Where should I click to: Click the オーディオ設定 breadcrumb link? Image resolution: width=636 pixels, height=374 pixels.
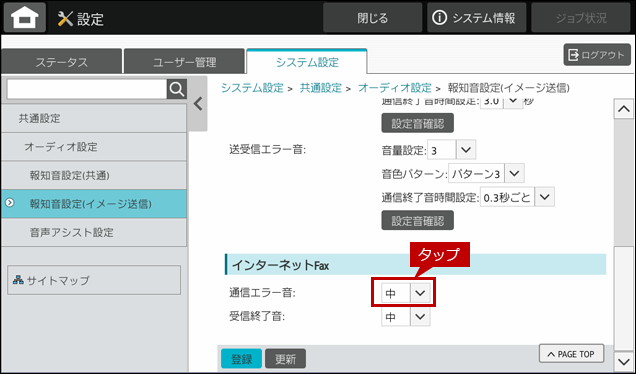tap(395, 88)
